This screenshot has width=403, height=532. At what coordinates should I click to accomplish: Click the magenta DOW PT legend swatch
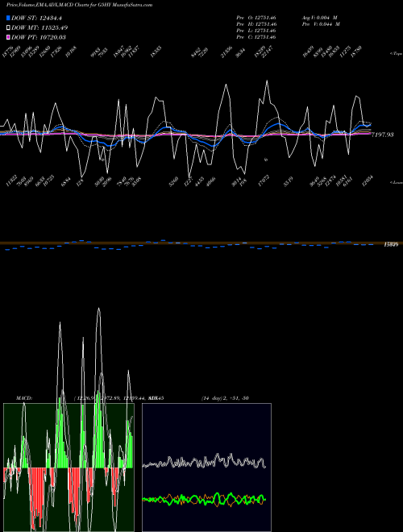click(8, 37)
